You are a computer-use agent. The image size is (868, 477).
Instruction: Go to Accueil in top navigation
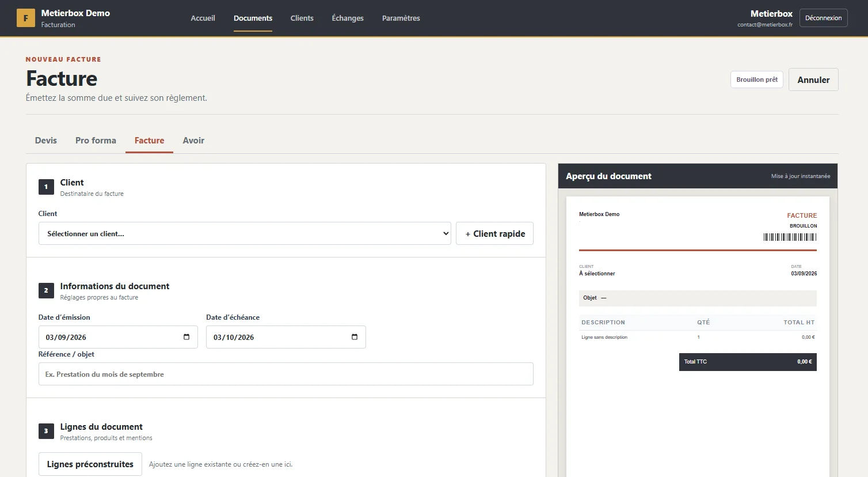click(203, 18)
